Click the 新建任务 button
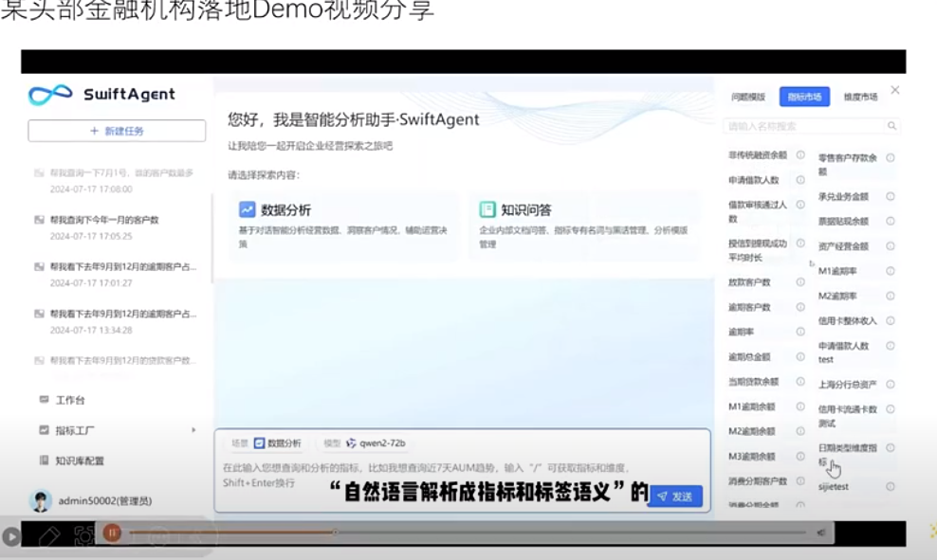Screen dimensions: 937x560 click(x=117, y=131)
